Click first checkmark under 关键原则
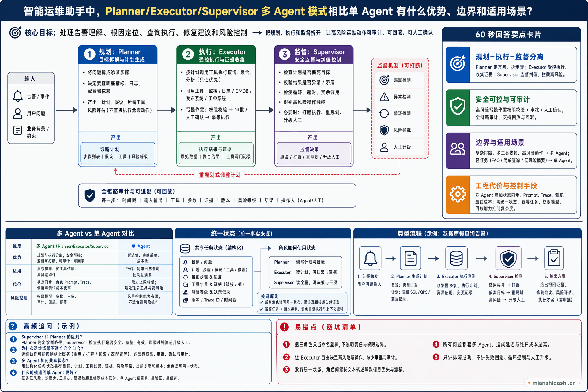The width and height of the screenshot is (588, 392). (x=261, y=303)
